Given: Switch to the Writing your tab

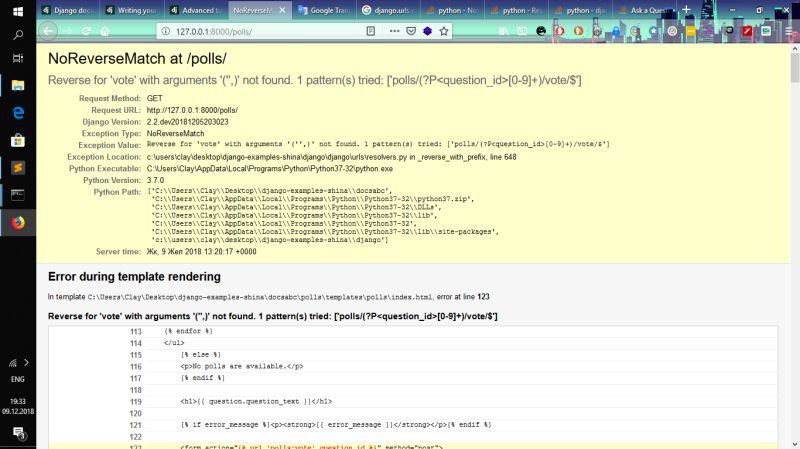Looking at the screenshot, I should pyautogui.click(x=133, y=10).
